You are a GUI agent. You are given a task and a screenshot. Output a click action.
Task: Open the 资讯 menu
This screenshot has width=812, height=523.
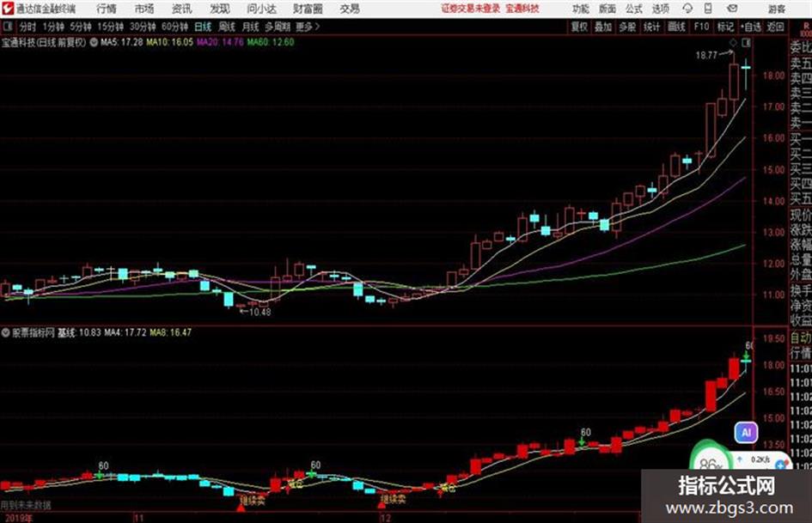(x=181, y=9)
